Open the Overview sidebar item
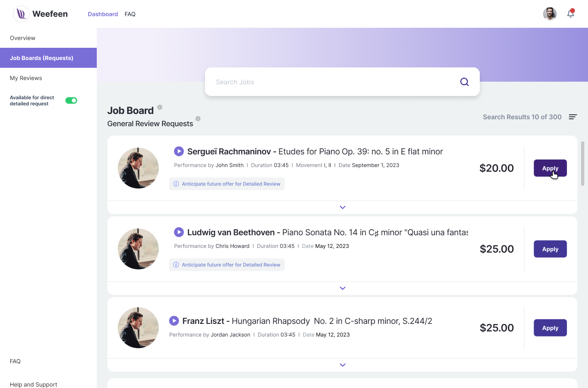The height and width of the screenshot is (388, 588). coord(22,38)
